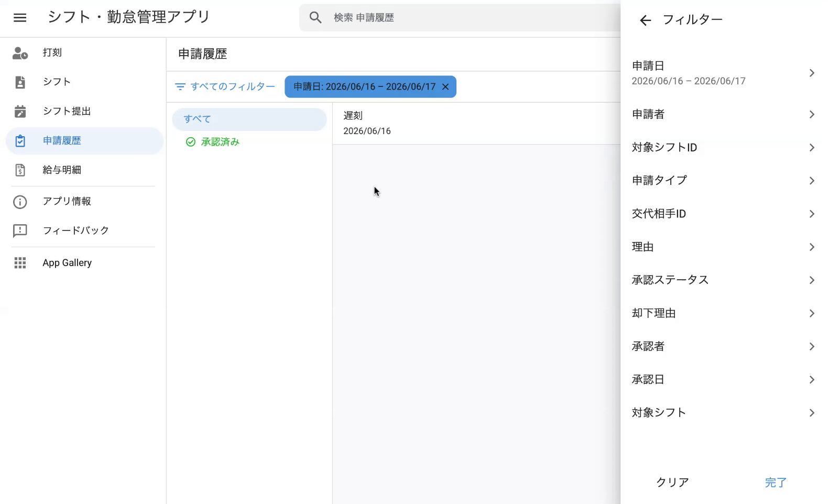Image resolution: width=828 pixels, height=504 pixels.
Task: Open フィードバック in the sidebar
Action: pyautogui.click(x=84, y=231)
